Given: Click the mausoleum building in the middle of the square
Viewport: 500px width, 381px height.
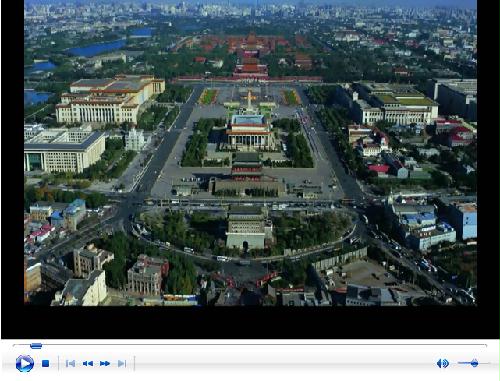Looking at the screenshot, I should 250,132.
